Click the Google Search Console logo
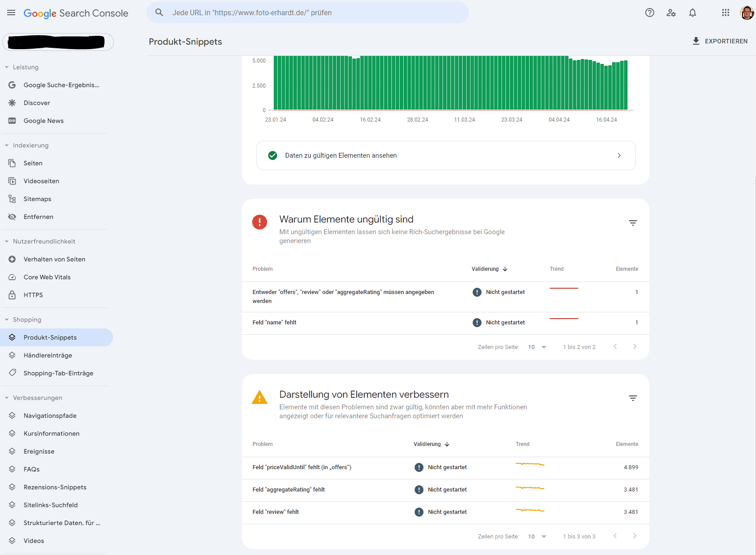 76,13
